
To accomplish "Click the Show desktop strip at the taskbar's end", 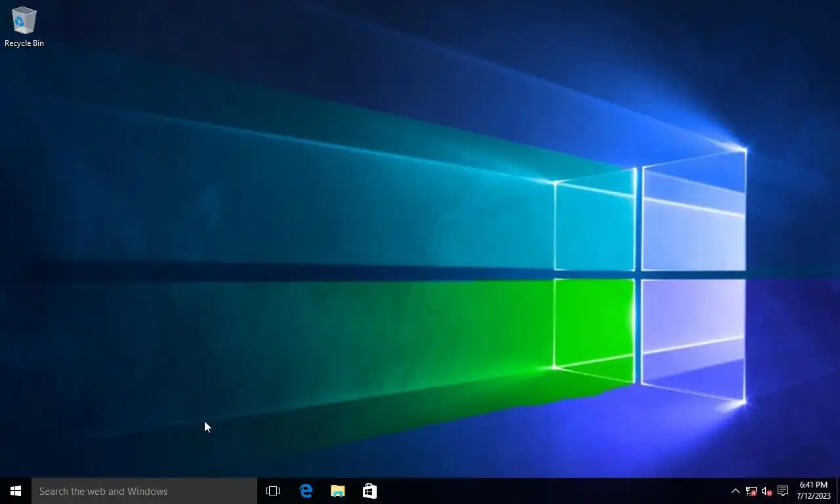I will (x=838, y=491).
